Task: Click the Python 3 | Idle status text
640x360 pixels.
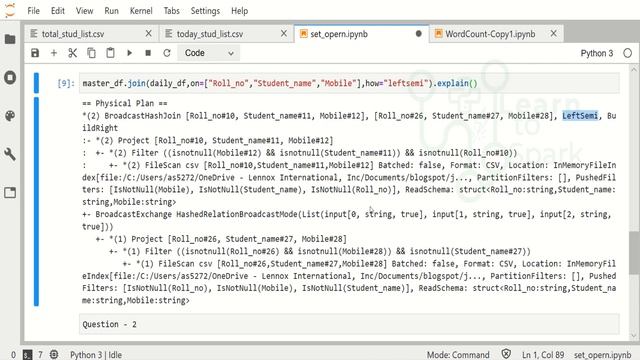Action: tap(96, 355)
